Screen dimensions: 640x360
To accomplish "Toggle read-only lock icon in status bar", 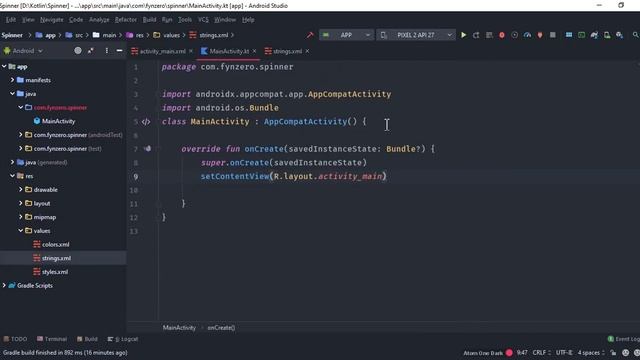I will (613, 353).
